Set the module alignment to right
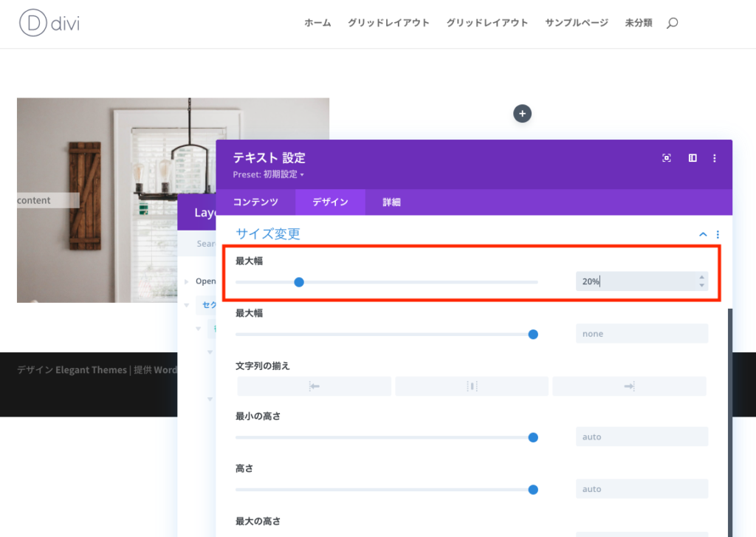Viewport: 756px width, 537px height. [x=629, y=386]
